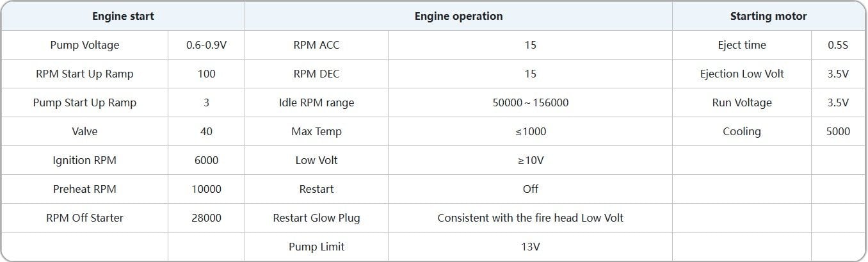
Task: Click the RPM Off Starter value 28000
Action: click(206, 218)
